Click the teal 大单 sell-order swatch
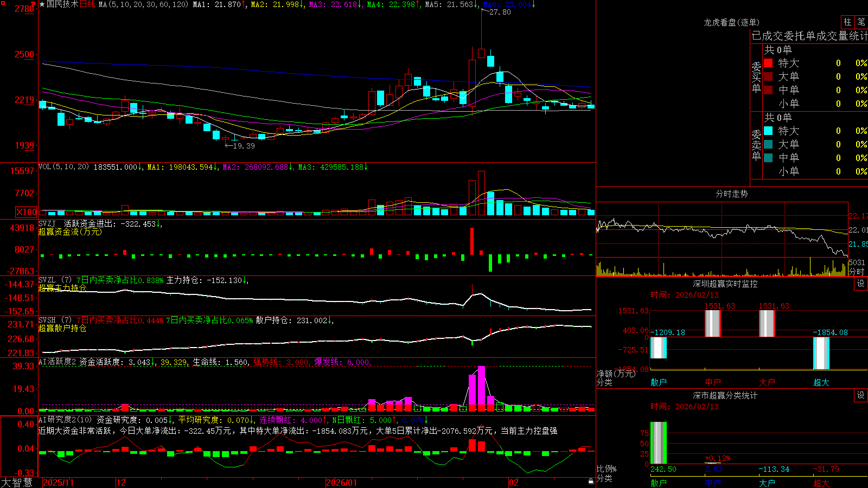868x488 pixels. click(768, 144)
